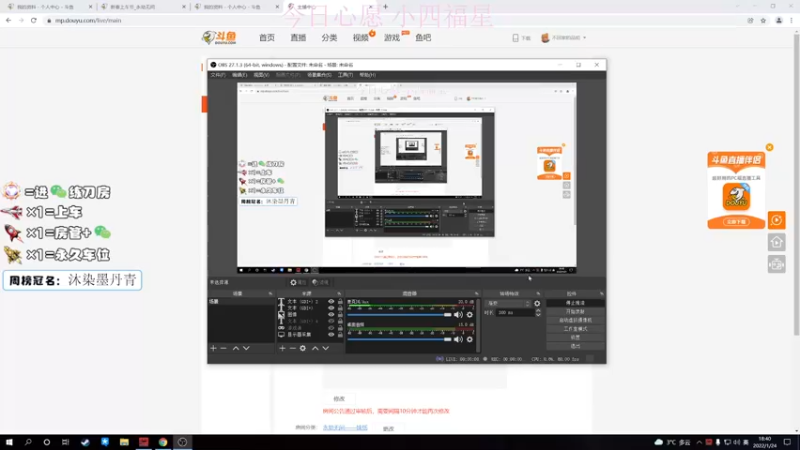
Task: Click the Douyu logo in header
Action: (219, 38)
